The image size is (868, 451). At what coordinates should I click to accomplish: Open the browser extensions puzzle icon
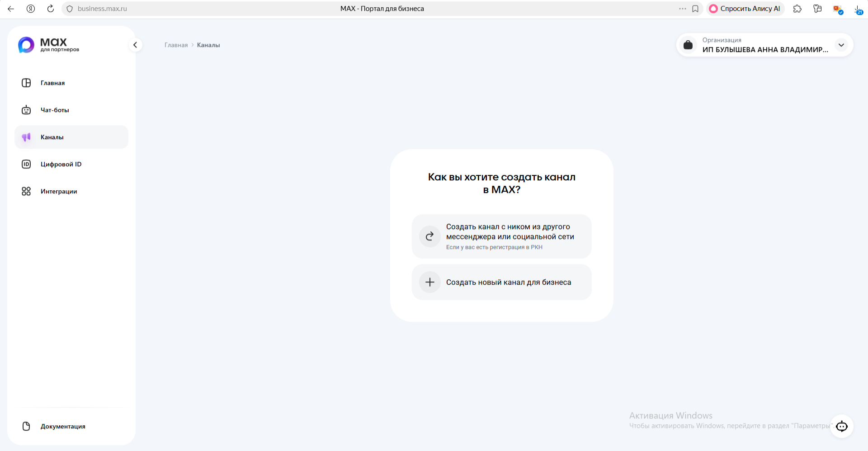point(797,9)
